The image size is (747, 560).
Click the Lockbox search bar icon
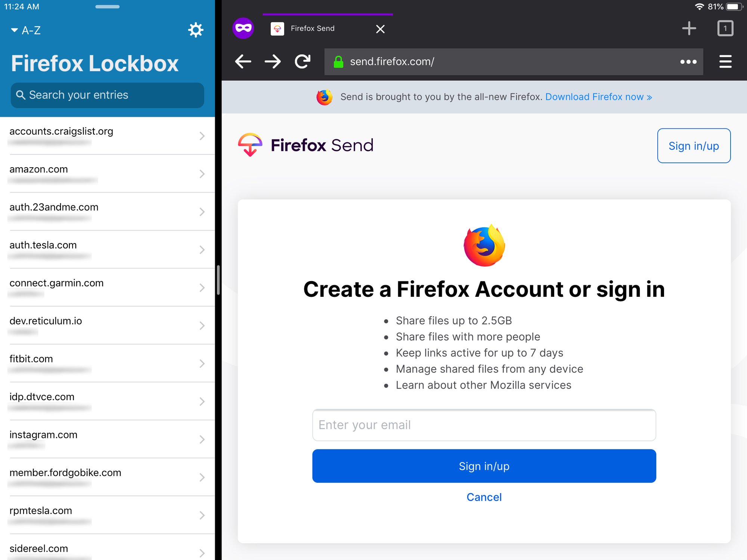click(20, 94)
